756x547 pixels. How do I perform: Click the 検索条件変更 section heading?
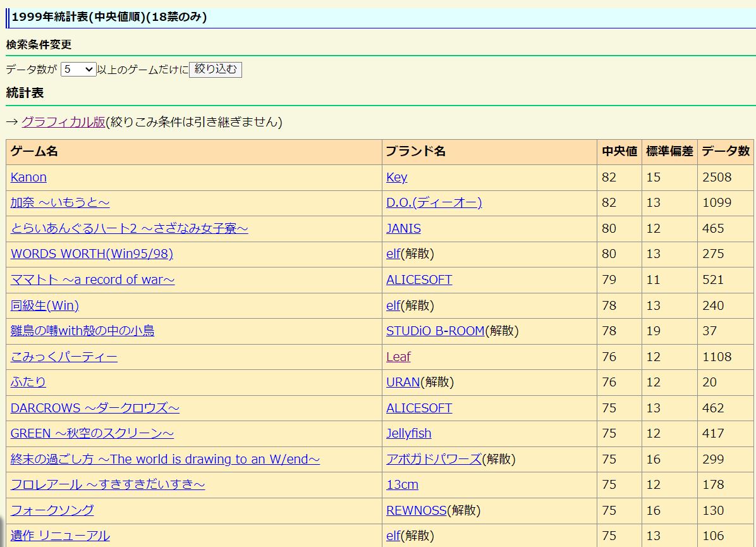click(39, 44)
